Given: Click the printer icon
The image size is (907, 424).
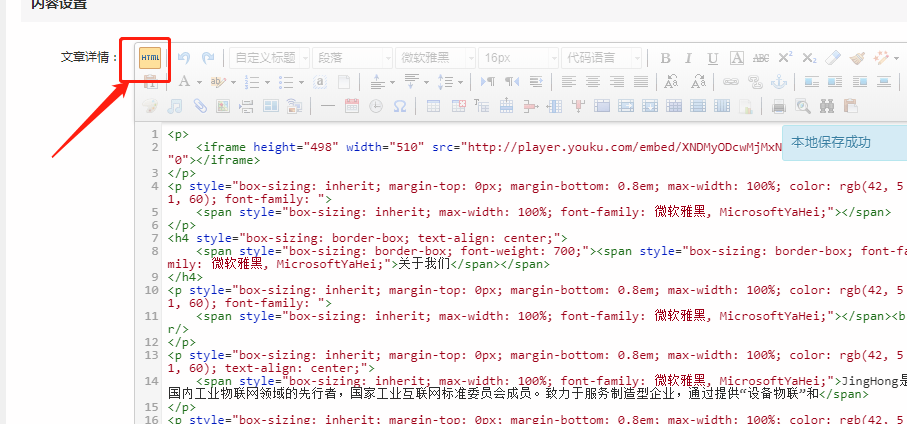Looking at the screenshot, I should pos(779,106).
